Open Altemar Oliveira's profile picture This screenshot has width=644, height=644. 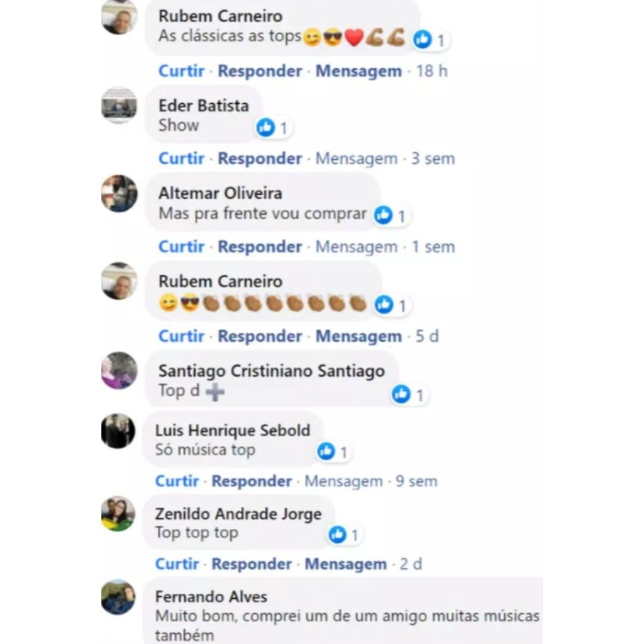[119, 194]
